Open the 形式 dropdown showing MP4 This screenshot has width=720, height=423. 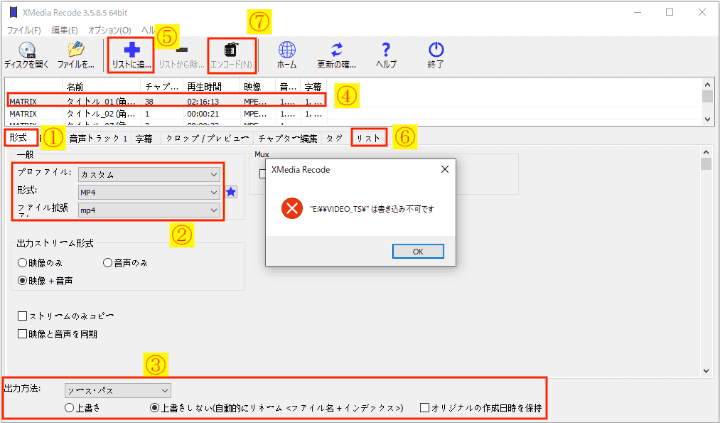click(x=149, y=192)
